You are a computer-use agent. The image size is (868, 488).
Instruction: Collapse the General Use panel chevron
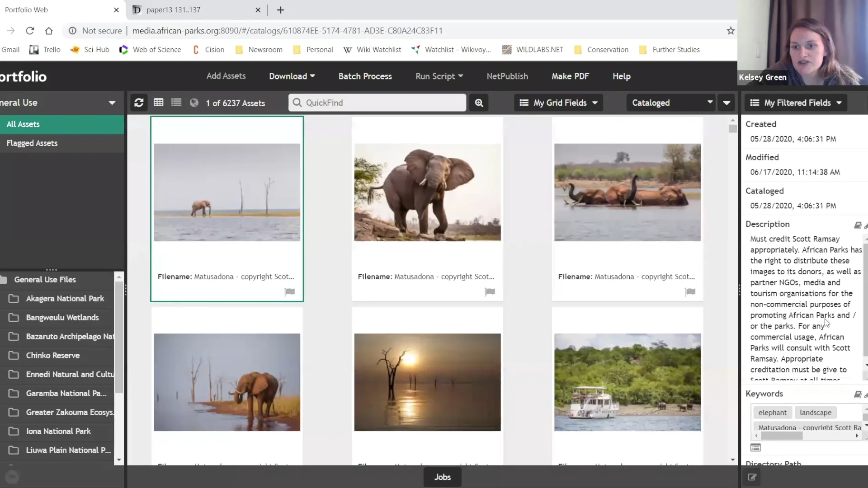pos(112,103)
